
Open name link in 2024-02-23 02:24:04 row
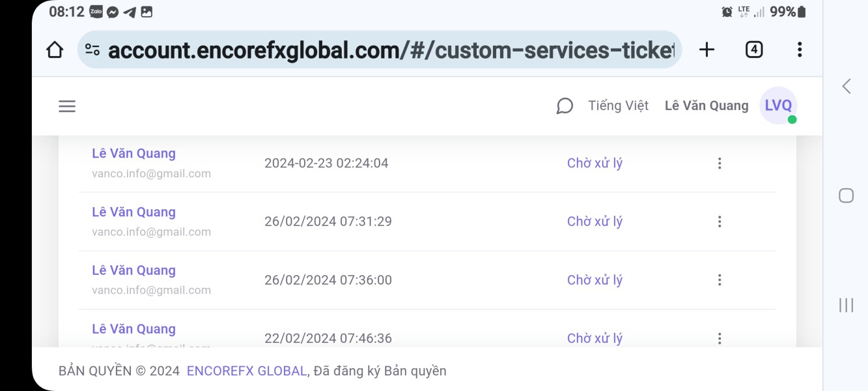pyautogui.click(x=133, y=154)
